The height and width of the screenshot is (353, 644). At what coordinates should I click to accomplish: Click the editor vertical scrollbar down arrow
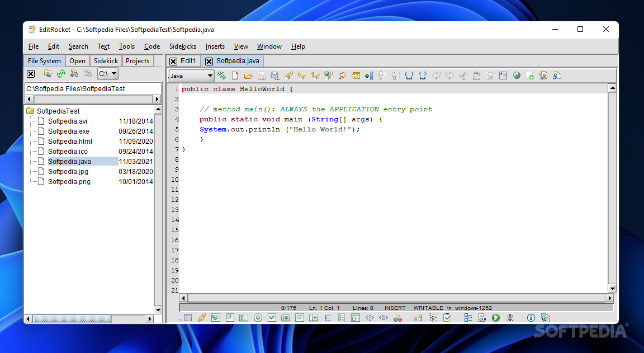pyautogui.click(x=612, y=289)
